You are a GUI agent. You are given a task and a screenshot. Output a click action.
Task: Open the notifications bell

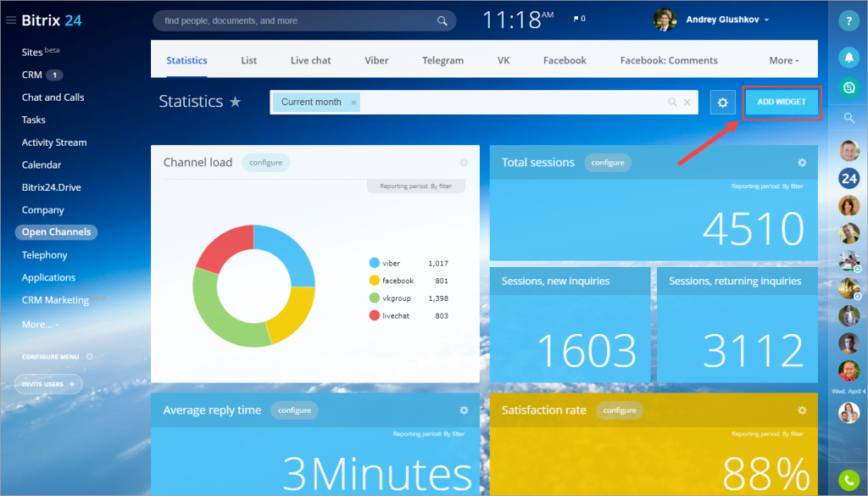(x=848, y=57)
